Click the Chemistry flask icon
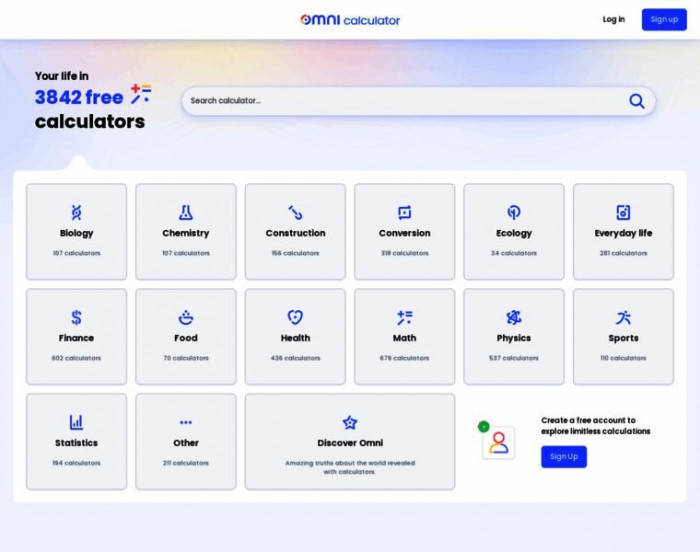The height and width of the screenshot is (552, 700). (x=186, y=213)
